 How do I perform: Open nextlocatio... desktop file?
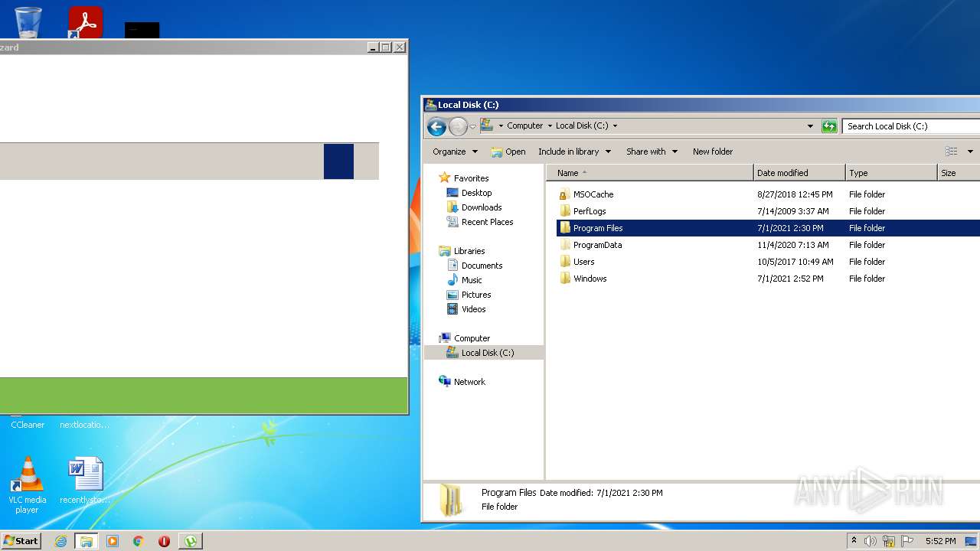[84, 425]
